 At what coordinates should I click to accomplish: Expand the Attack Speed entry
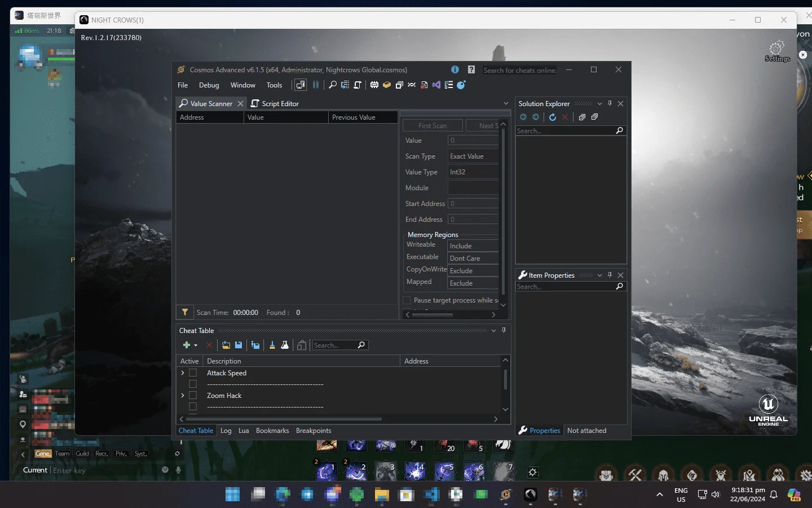point(182,373)
